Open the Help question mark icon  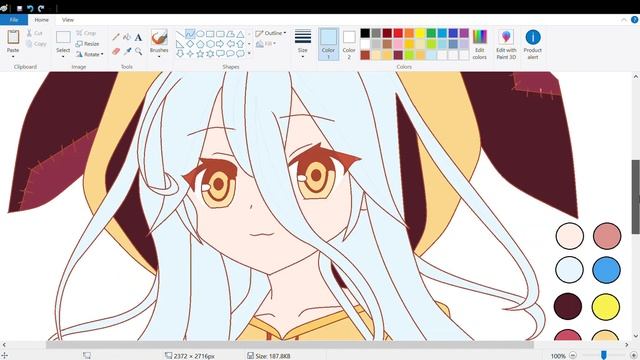tap(634, 20)
